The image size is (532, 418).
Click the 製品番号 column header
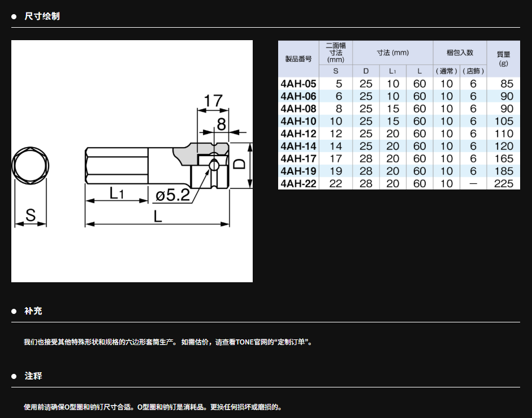coord(298,59)
